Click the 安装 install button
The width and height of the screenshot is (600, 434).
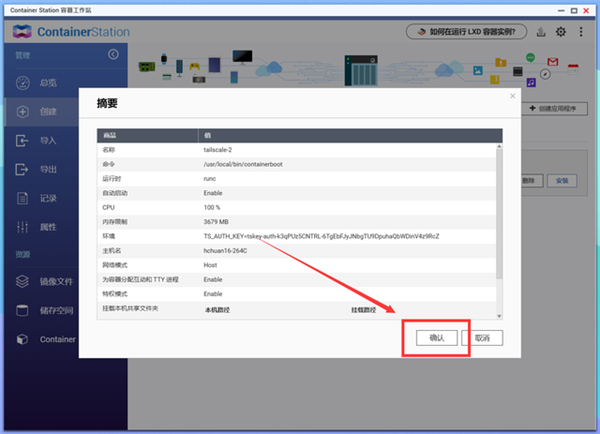(x=562, y=181)
